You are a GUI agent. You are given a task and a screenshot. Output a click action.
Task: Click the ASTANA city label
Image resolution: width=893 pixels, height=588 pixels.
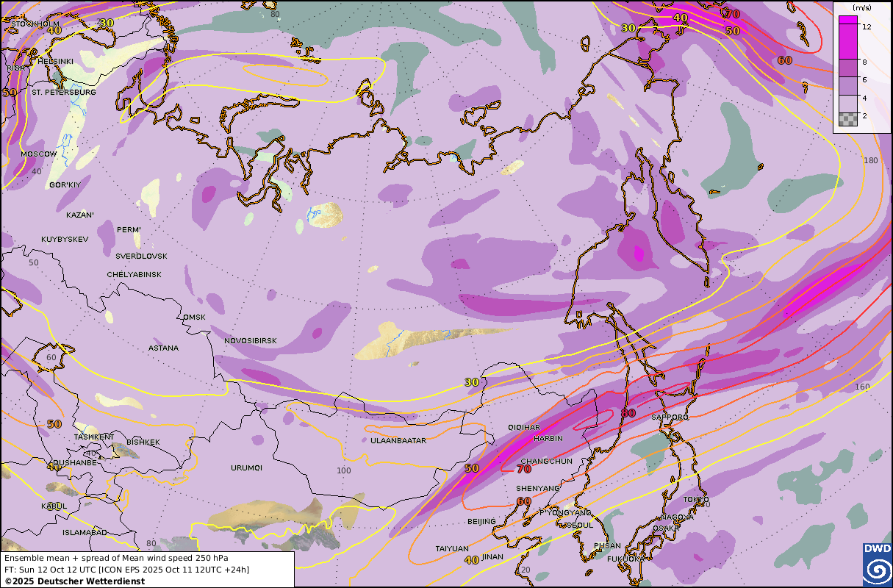(x=163, y=348)
